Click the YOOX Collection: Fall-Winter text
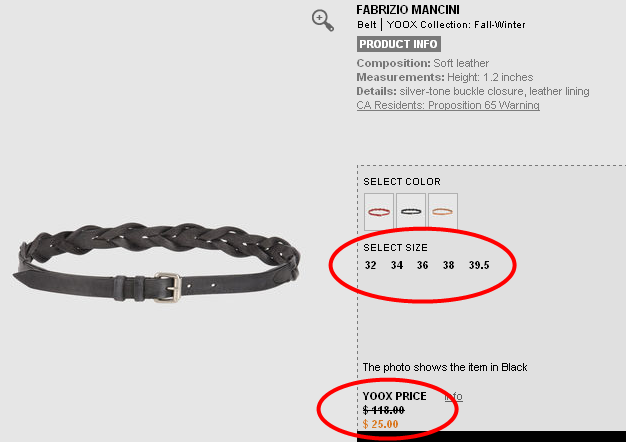Viewport: 626px width, 442px height. 456,25
